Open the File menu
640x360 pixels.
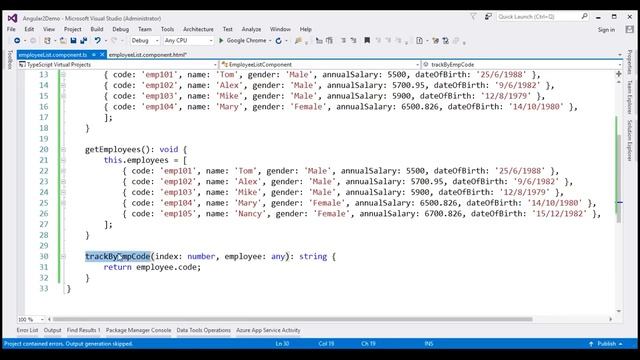coord(11,29)
